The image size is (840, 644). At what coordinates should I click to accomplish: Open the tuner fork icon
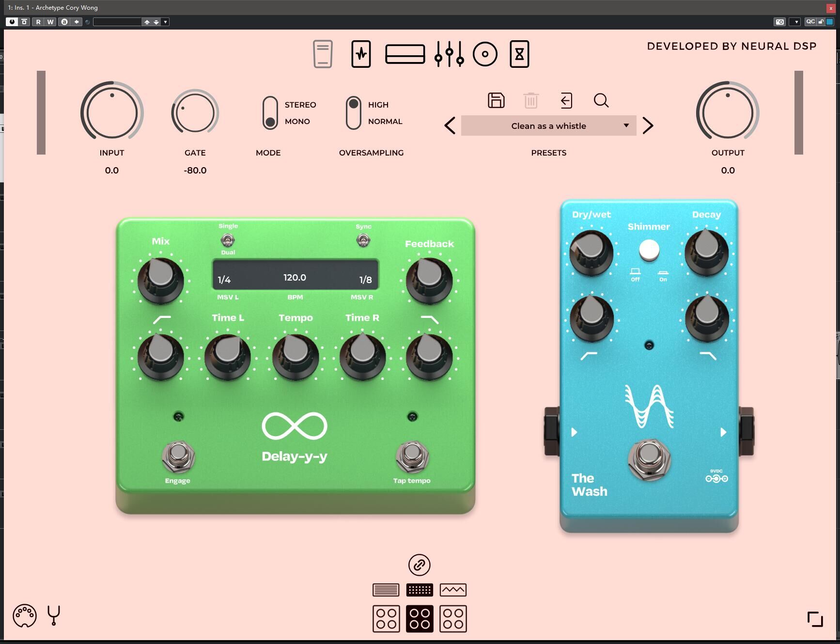(54, 615)
